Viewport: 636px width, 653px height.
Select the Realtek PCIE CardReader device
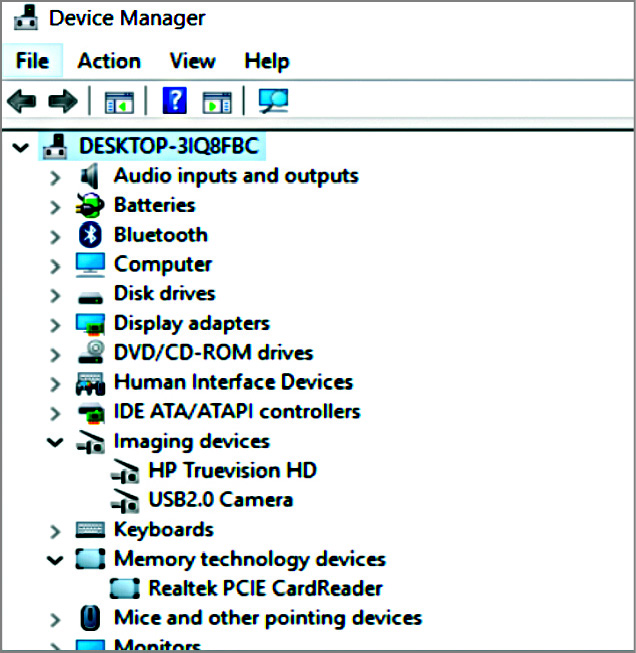(265, 589)
